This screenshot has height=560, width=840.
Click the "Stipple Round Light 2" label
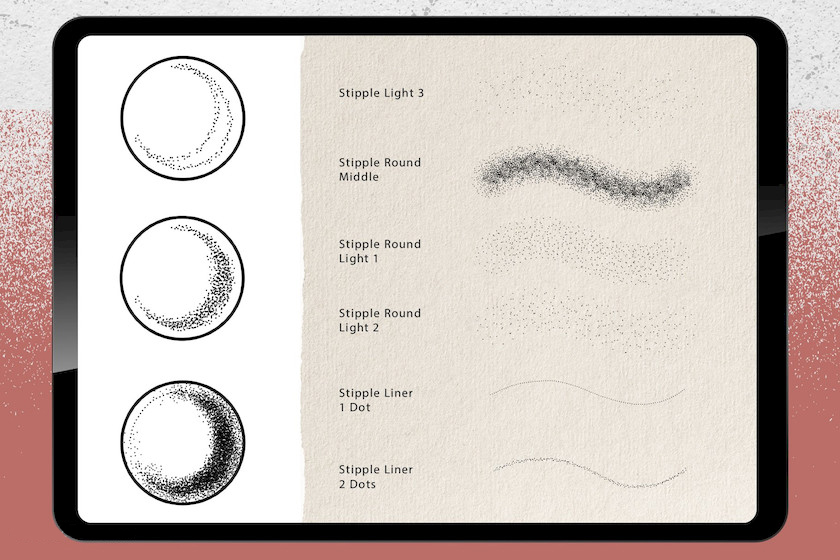[x=380, y=321]
